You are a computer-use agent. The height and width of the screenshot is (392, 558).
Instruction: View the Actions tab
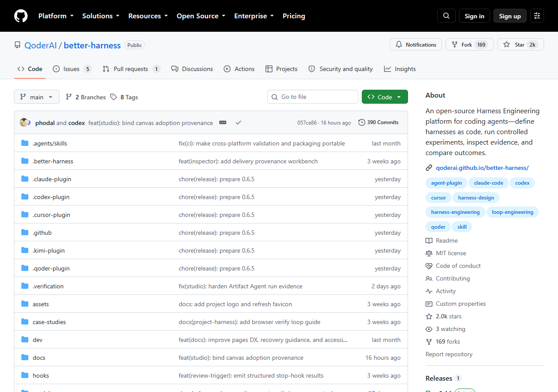pos(239,69)
